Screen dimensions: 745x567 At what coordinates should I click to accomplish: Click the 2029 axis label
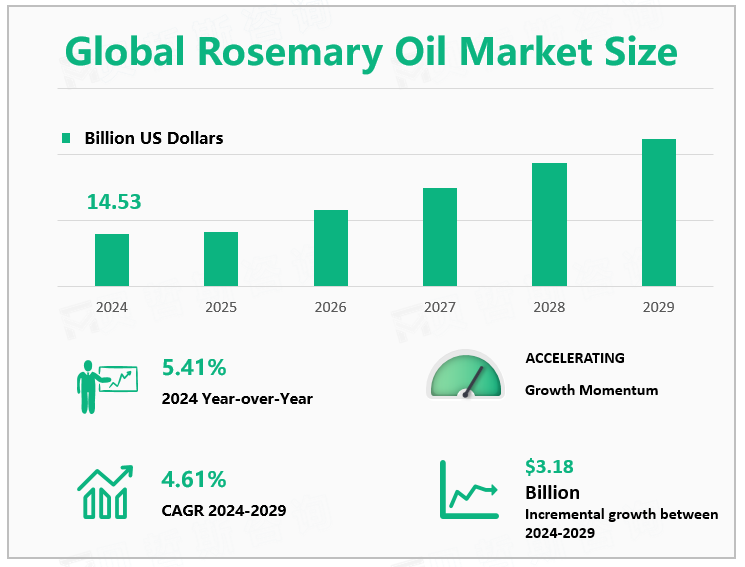[658, 307]
